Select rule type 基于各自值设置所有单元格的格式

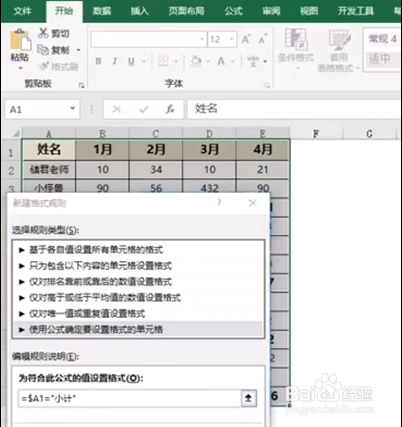(x=138, y=250)
